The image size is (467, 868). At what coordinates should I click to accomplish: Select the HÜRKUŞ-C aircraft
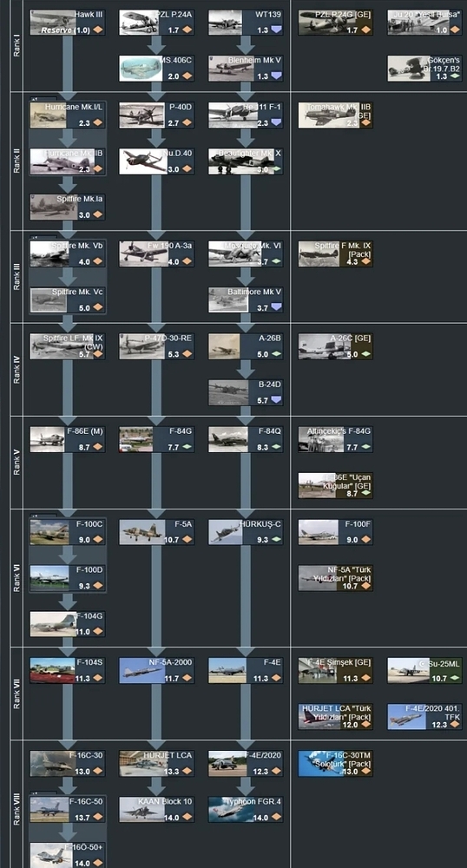point(246,531)
